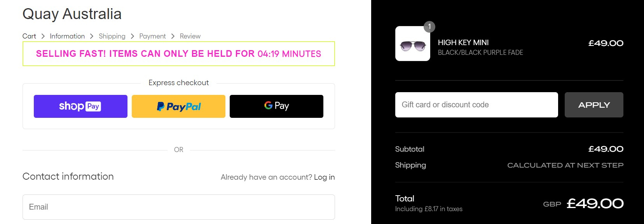Viewport: 644px width, 224px height.
Task: Check out using Google Pay
Action: pyautogui.click(x=276, y=106)
